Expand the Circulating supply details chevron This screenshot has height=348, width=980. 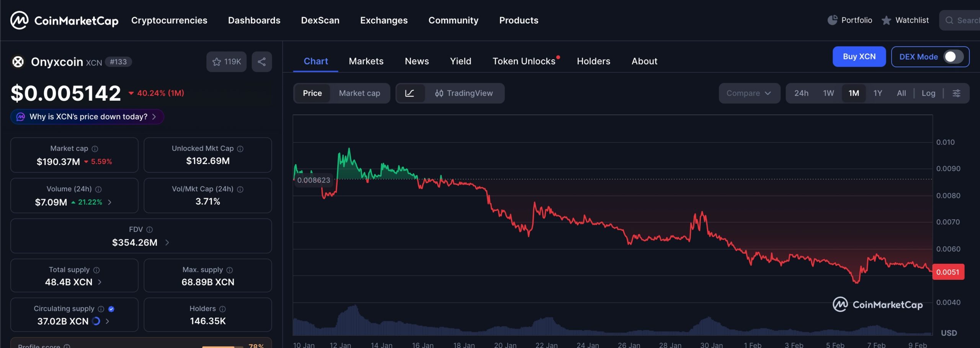[x=107, y=321]
